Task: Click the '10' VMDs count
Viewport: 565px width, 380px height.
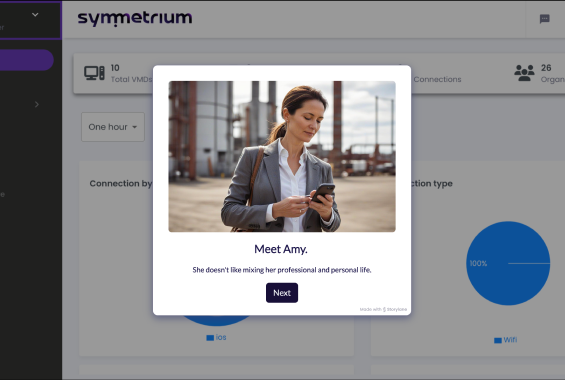Action: pos(115,68)
